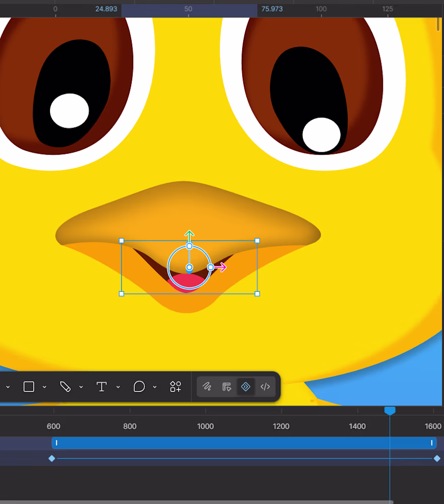This screenshot has width=444, height=504.
Task: Click the bottom-left bounding box handle
Action: tap(121, 294)
